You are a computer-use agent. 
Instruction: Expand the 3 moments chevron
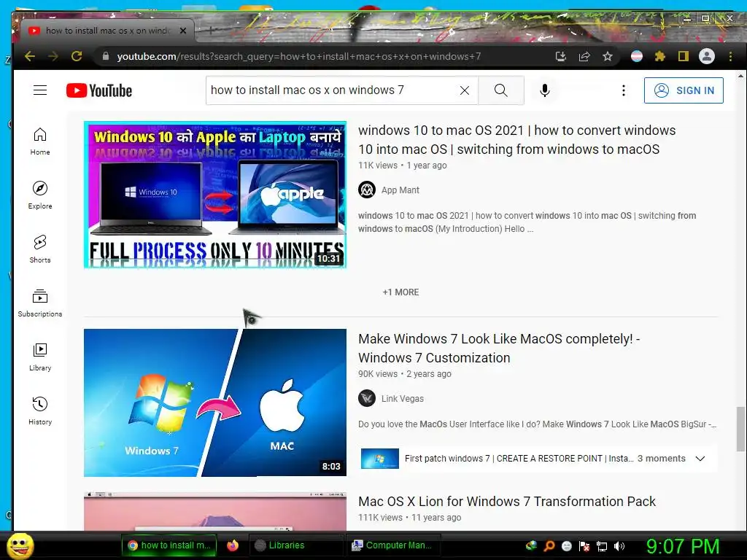tap(700, 459)
